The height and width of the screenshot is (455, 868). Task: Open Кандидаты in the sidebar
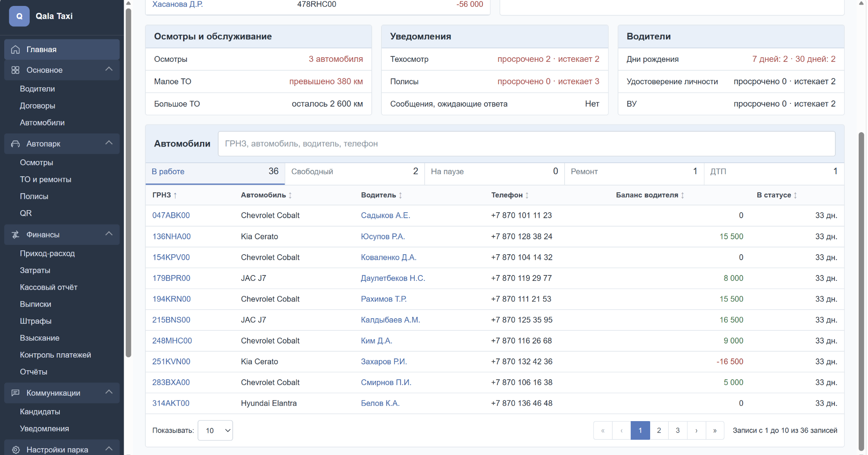40,412
